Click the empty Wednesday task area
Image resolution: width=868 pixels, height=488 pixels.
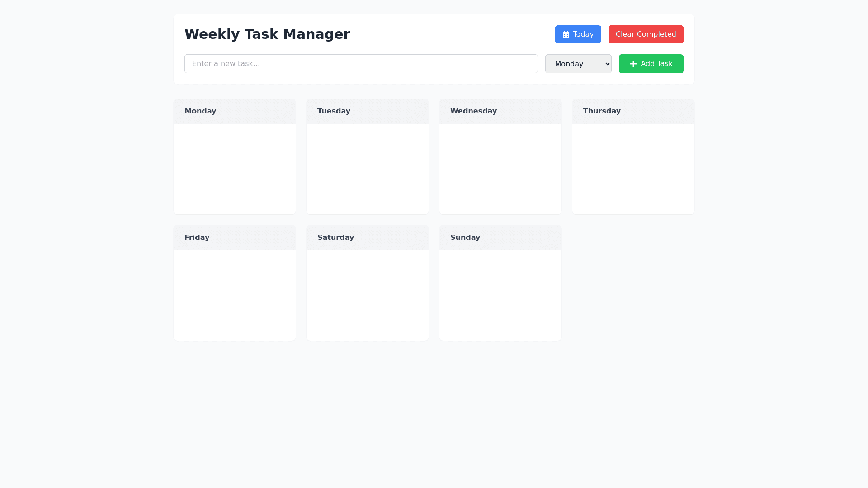tap(500, 168)
